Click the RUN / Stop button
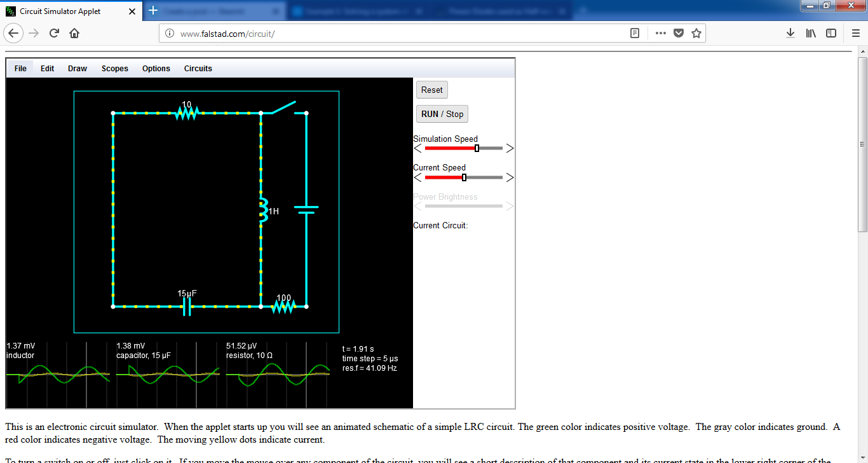 [x=442, y=114]
